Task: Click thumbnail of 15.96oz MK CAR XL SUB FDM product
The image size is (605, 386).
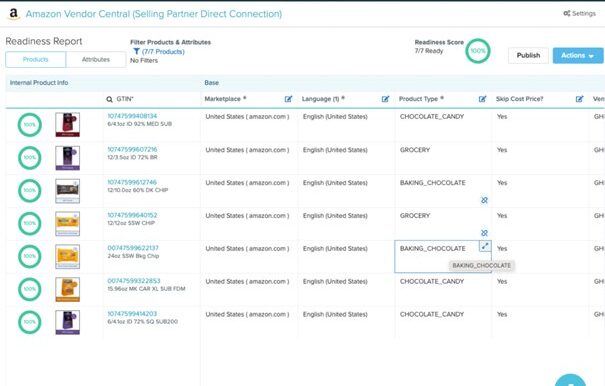Action: (68, 289)
